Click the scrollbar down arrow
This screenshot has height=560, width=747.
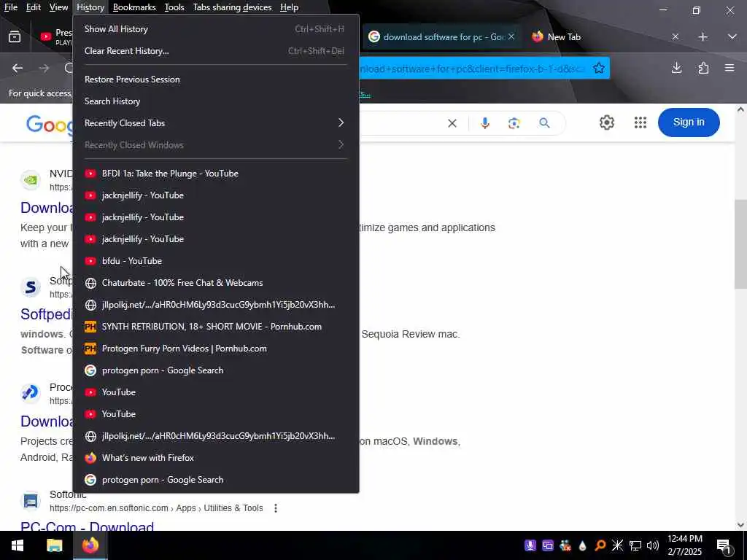(x=740, y=525)
